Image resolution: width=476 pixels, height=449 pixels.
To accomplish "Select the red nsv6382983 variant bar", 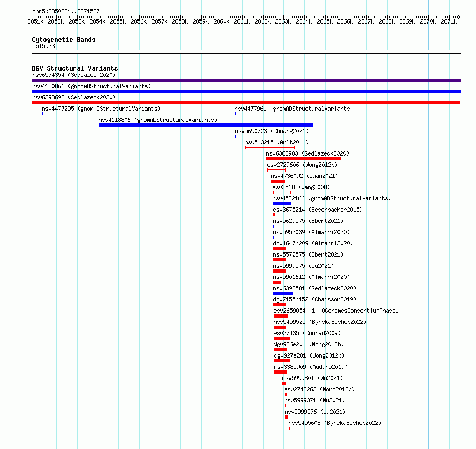I will click(x=304, y=159).
